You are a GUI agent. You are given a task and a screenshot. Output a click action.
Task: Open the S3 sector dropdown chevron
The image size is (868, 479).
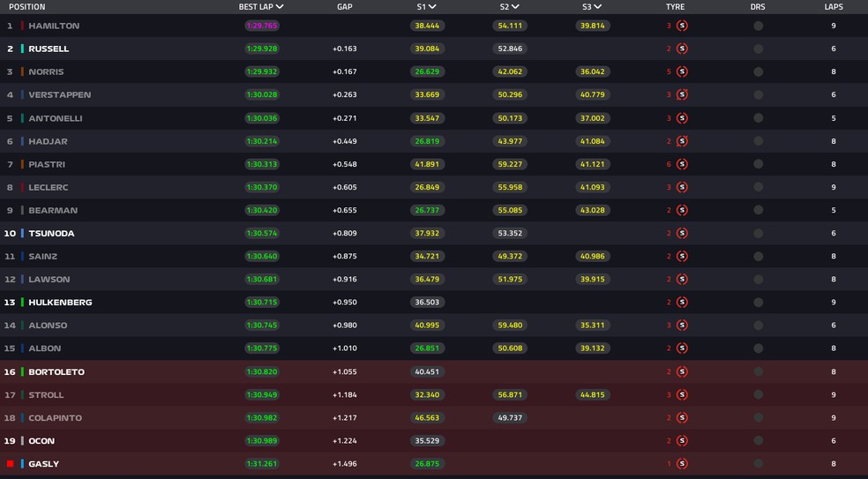[x=598, y=6]
